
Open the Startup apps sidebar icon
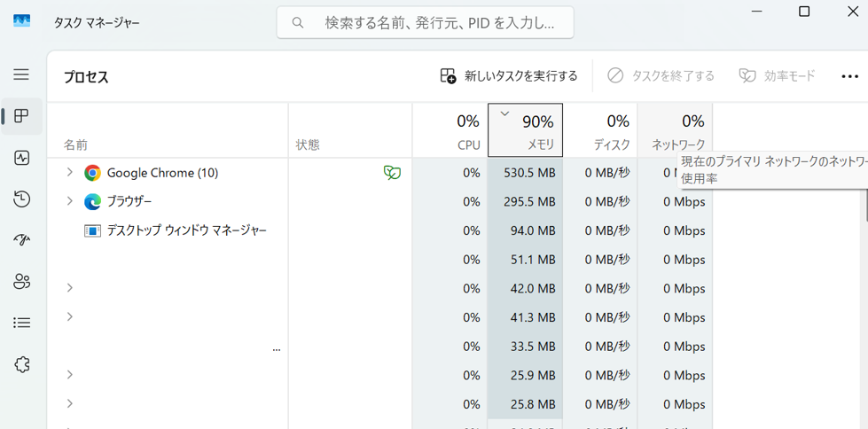[22, 240]
